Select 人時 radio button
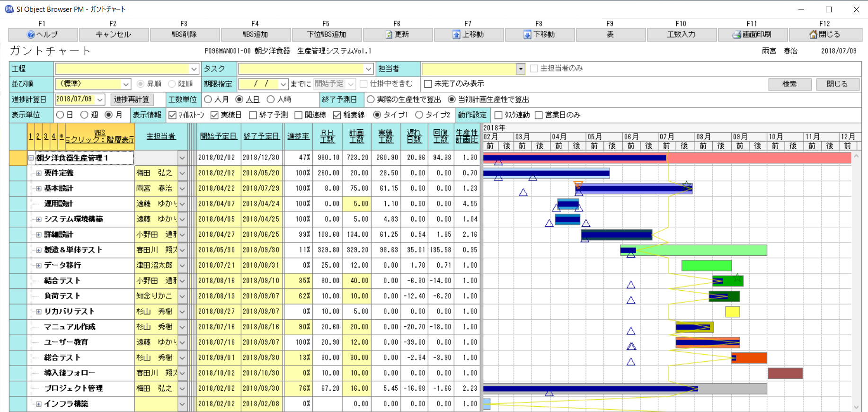 tap(271, 99)
